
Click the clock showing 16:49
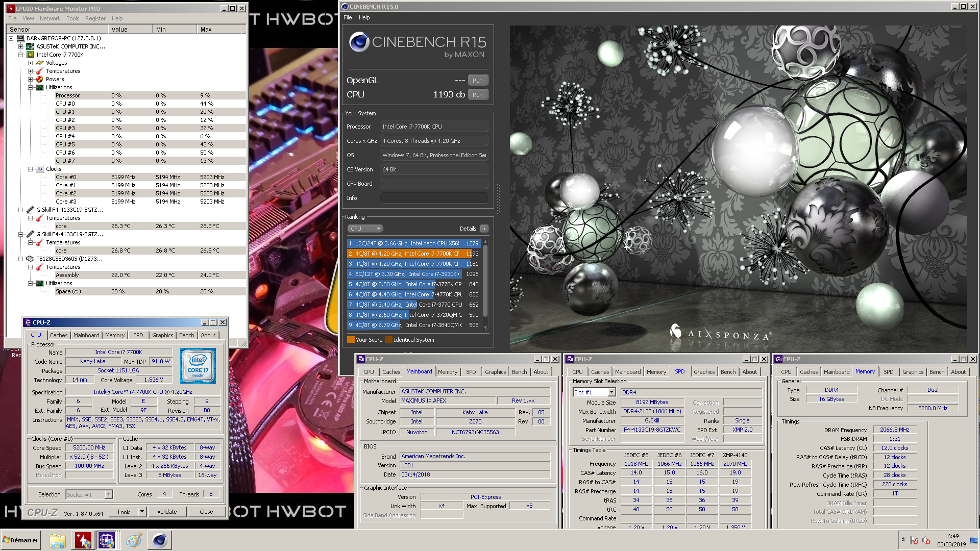(x=951, y=536)
